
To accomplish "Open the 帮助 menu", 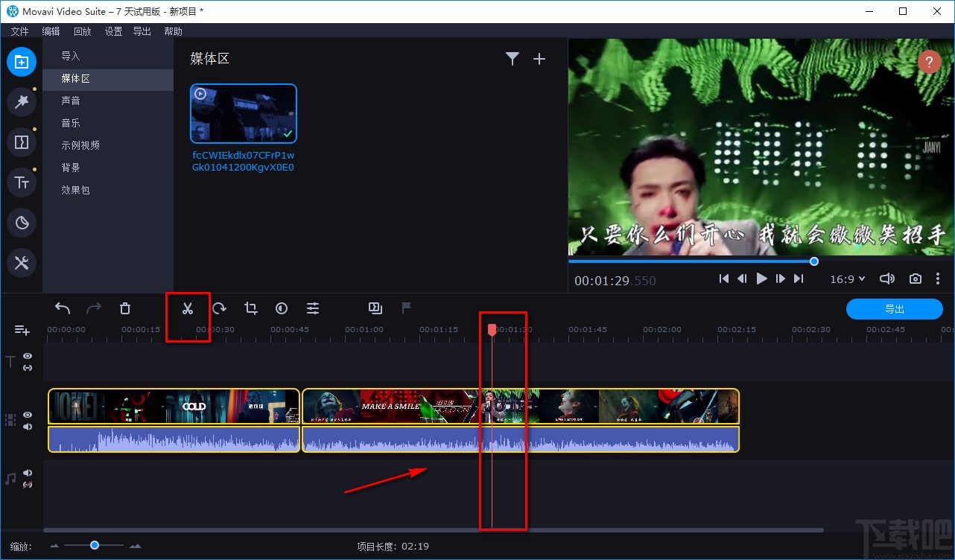I will (x=173, y=31).
